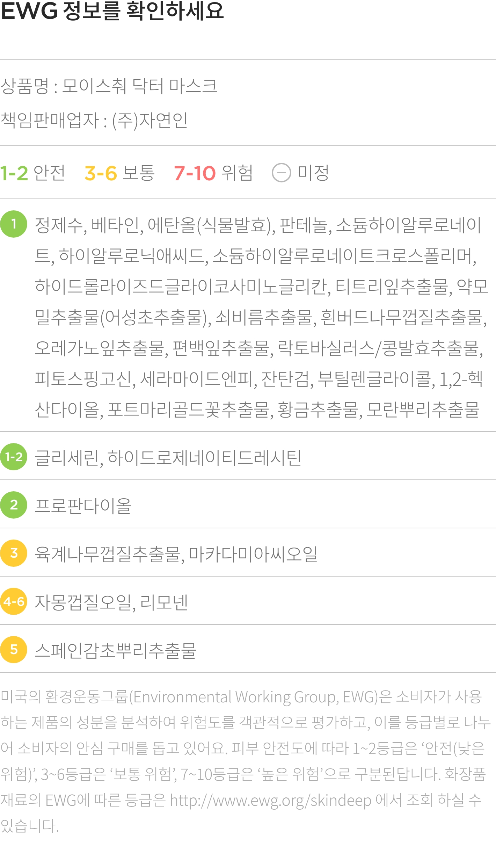The width and height of the screenshot is (496, 868).
Task: Click the yellow grade 5 badge
Action: [14, 650]
